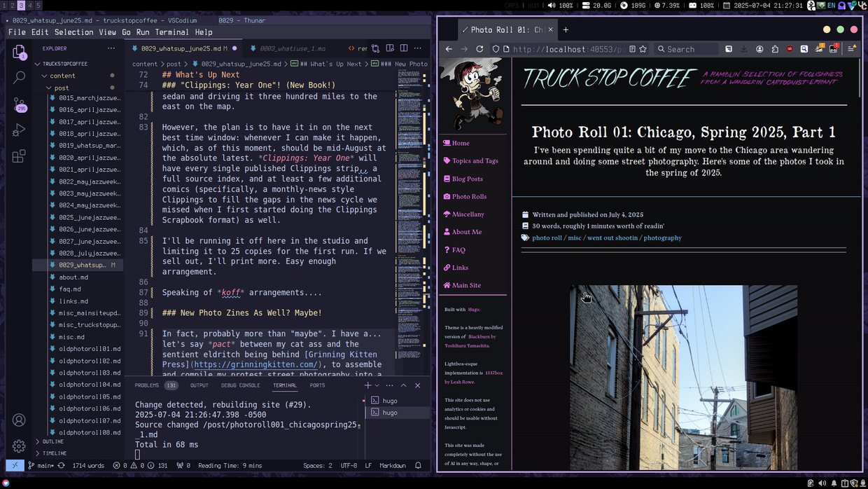Open terminal panel more actions ellipsis
The width and height of the screenshot is (868, 489).
click(390, 385)
